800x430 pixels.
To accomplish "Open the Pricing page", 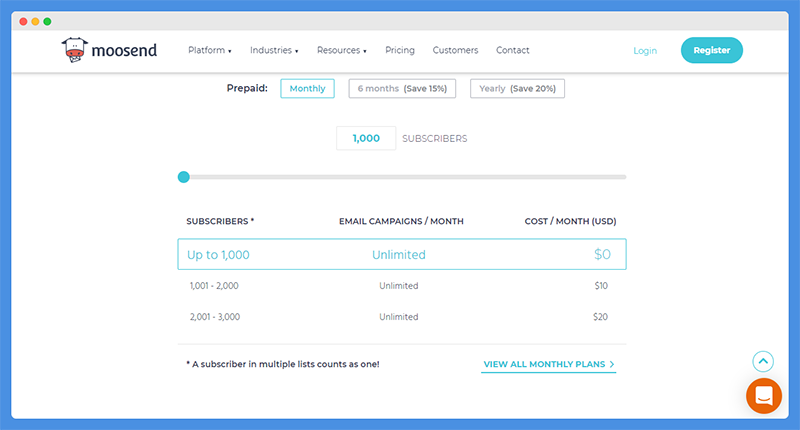I will (399, 50).
